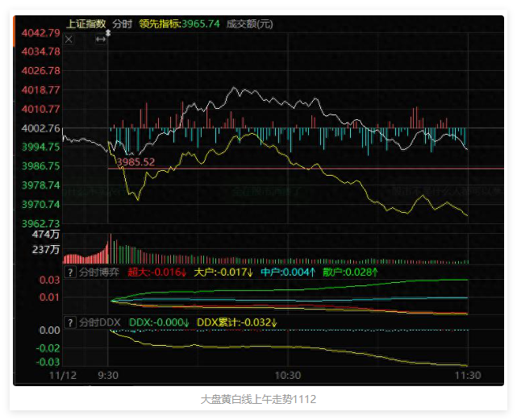The image size is (517, 420).
Task: Select the 领先指标 indicator value
Action: 180,23
